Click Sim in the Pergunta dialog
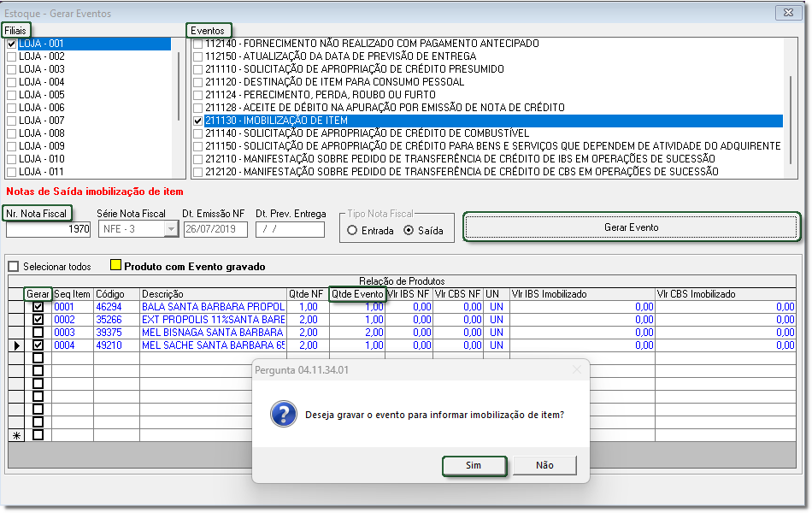Screen dimensions: 812x513 point(474,465)
